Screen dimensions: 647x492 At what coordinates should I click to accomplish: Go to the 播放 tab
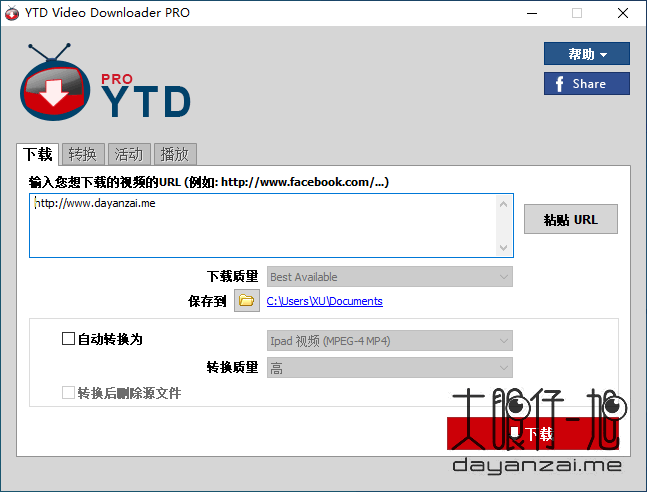pos(175,154)
